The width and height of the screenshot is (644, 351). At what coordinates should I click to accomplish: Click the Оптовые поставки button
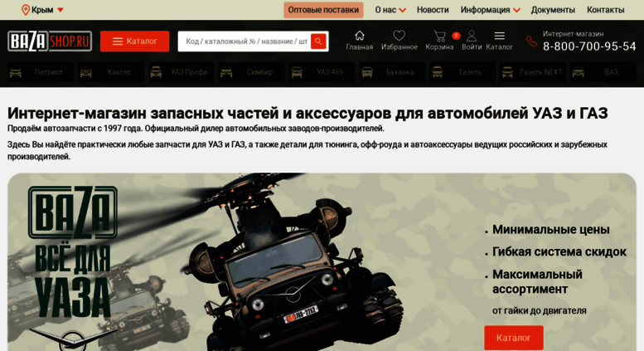323,10
